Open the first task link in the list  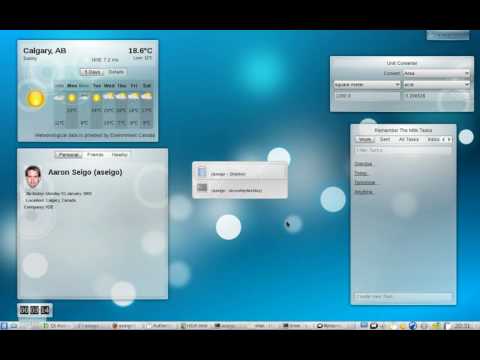pos(363,164)
